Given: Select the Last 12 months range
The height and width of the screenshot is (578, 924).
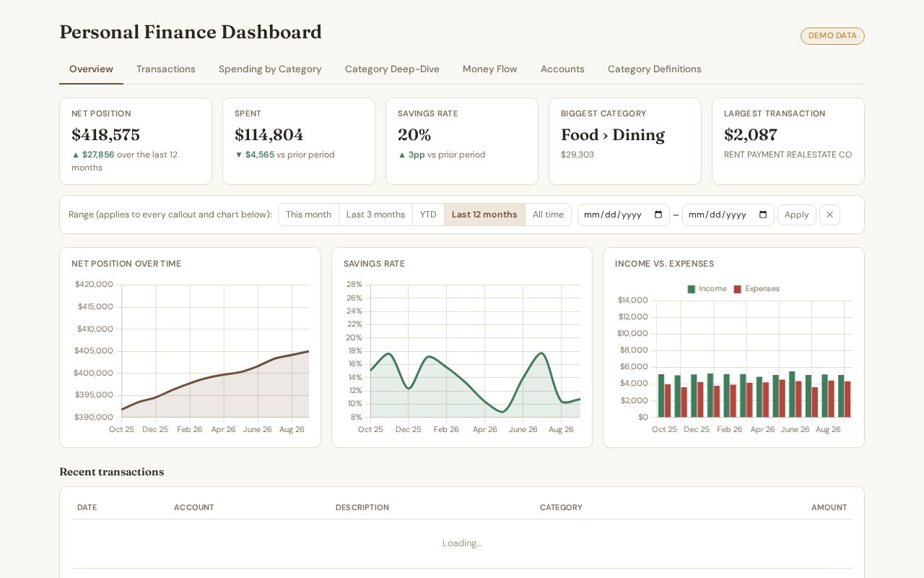Looking at the screenshot, I should (484, 215).
